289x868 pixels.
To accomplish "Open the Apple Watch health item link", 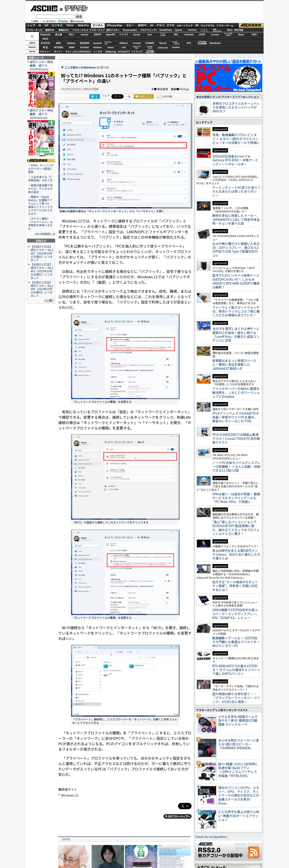I will (x=40, y=205).
